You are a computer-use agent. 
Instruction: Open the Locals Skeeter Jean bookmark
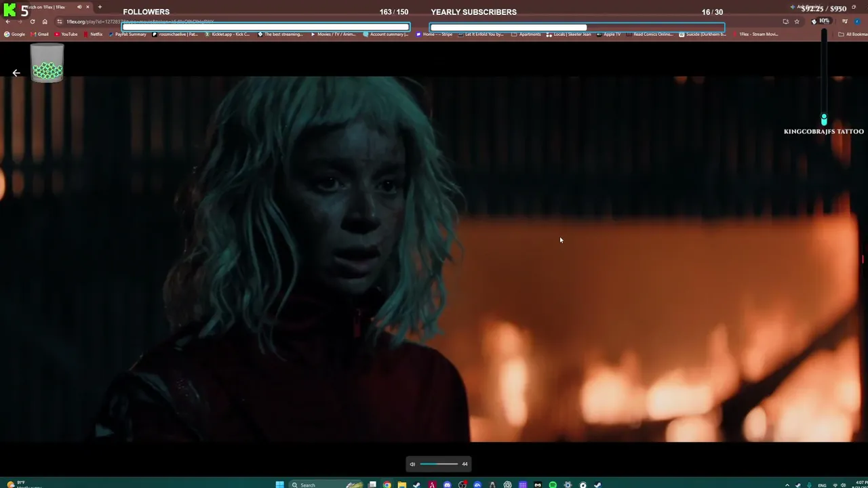click(568, 34)
